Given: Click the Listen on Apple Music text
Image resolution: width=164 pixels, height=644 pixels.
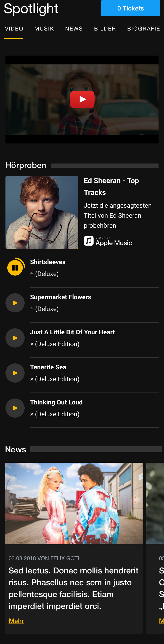Looking at the screenshot, I should (114, 241).
